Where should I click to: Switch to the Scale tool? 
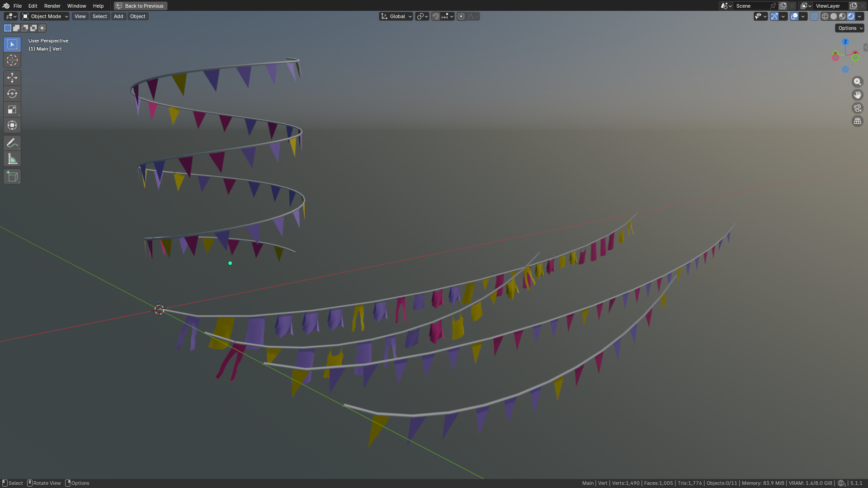point(12,109)
